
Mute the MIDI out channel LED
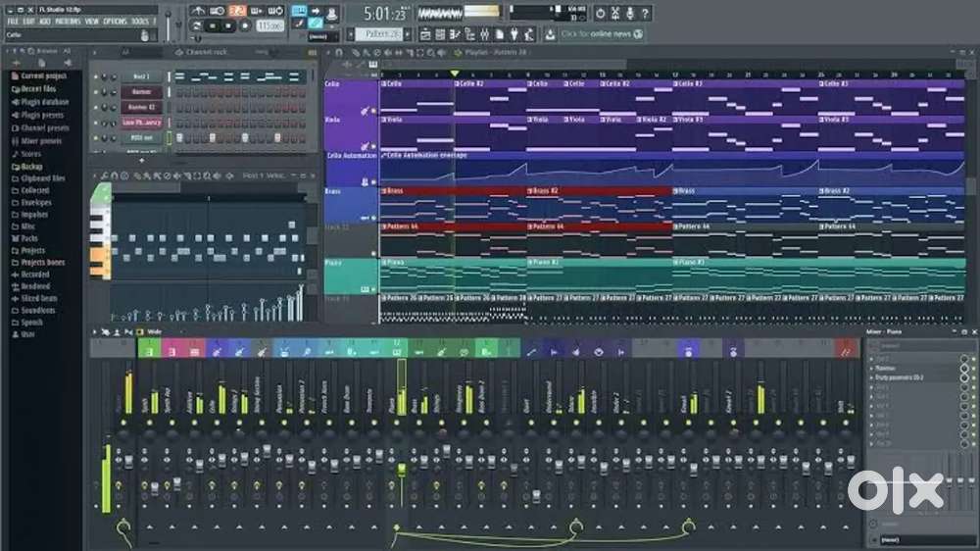pyautogui.click(x=96, y=137)
